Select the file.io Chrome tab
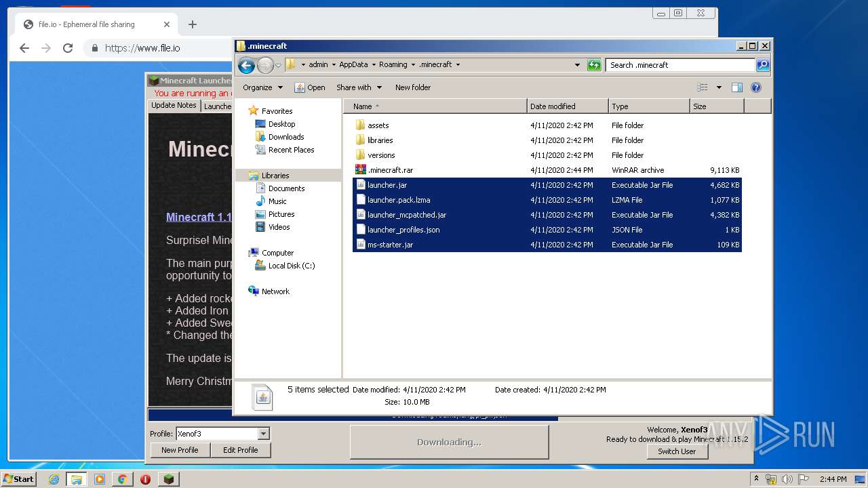The height and width of the screenshot is (488, 868). pyautogui.click(x=97, y=24)
